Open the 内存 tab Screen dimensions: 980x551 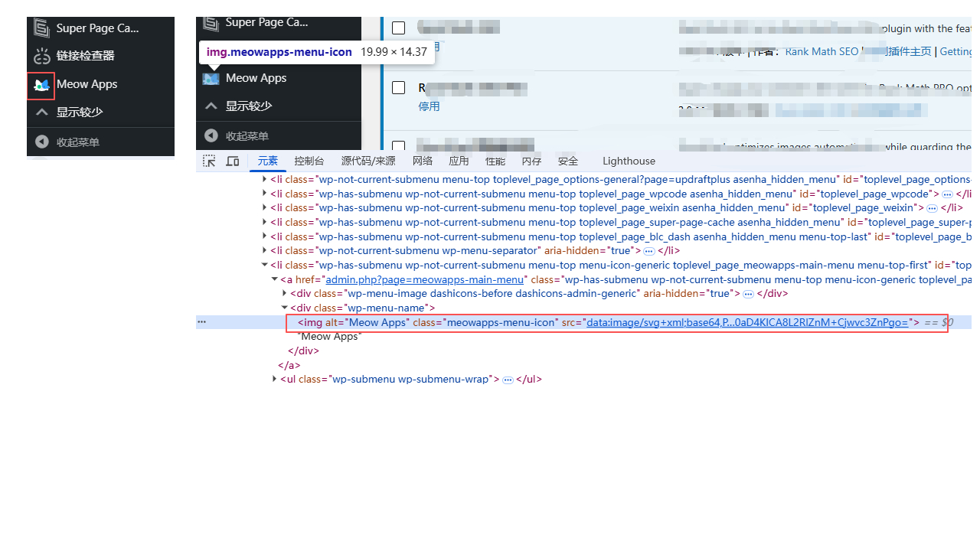tap(531, 161)
